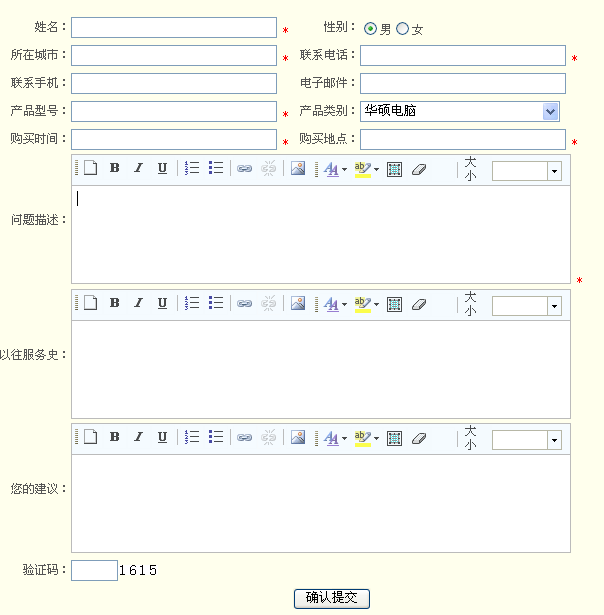The width and height of the screenshot is (604, 615).
Task: Click eraser icon in 您的建议 editor
Action: 419,438
